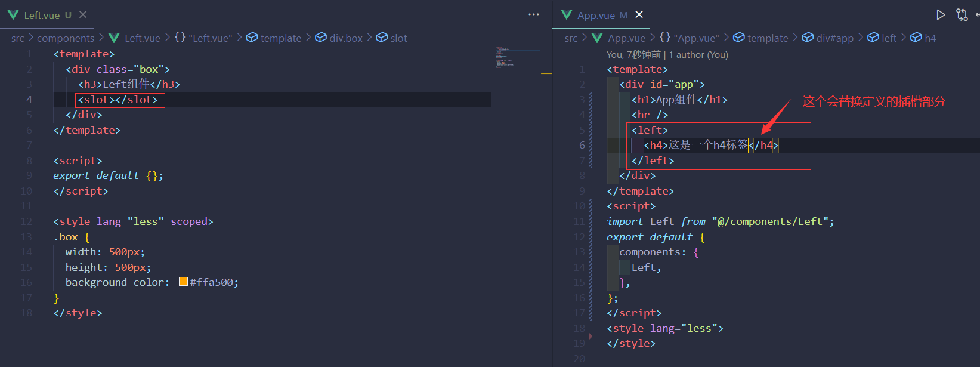The height and width of the screenshot is (367, 980).
Task: Run the file with the play icon
Action: pyautogui.click(x=941, y=14)
